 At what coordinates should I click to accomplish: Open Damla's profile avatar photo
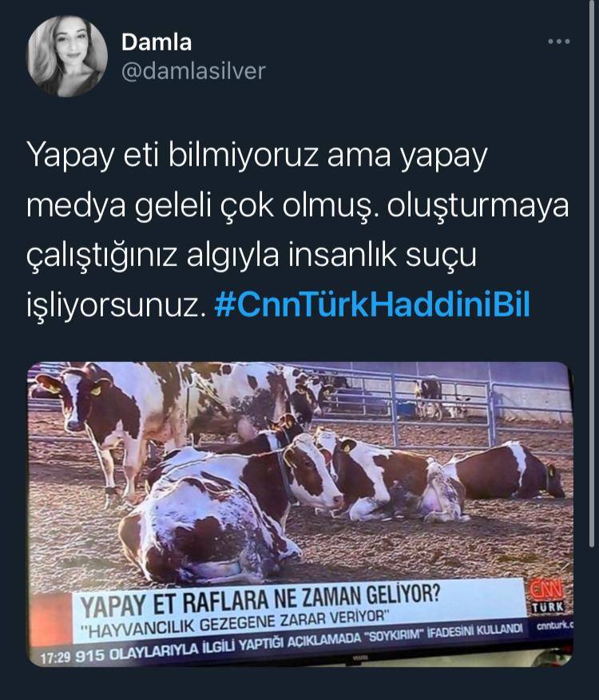click(x=67, y=56)
